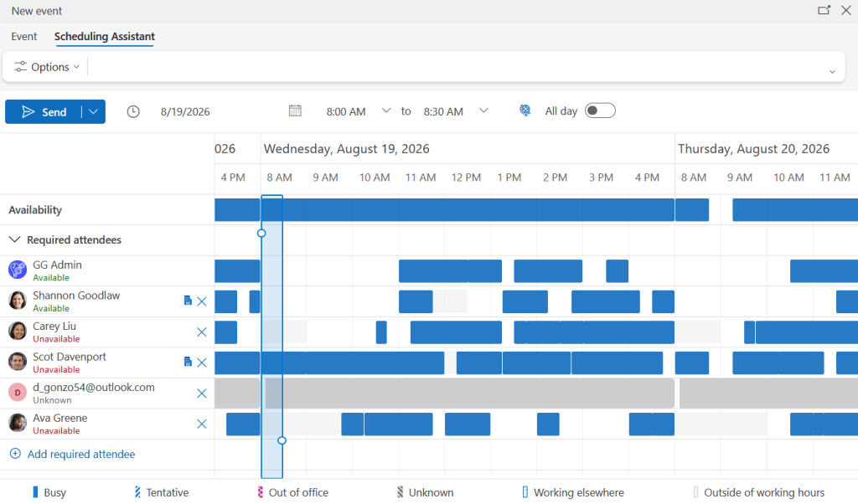
Task: Remove d_gonzo54@outlook.com from attendees
Action: [202, 393]
